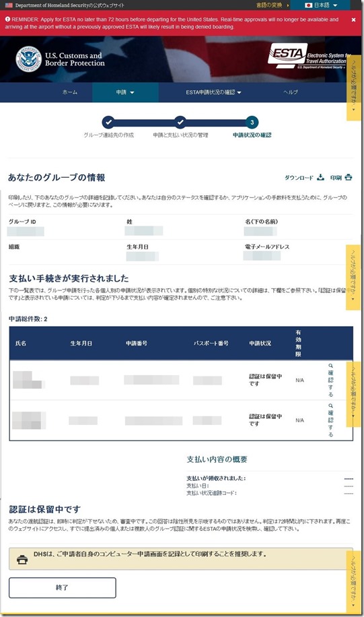Click the download arrow icon
This screenshot has width=364, height=617.
coord(320,177)
